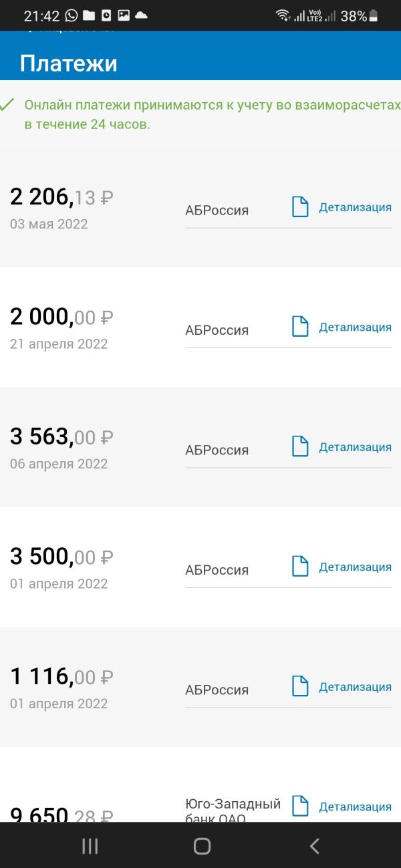
Task: Tap the Платежи header title
Action: [69, 63]
